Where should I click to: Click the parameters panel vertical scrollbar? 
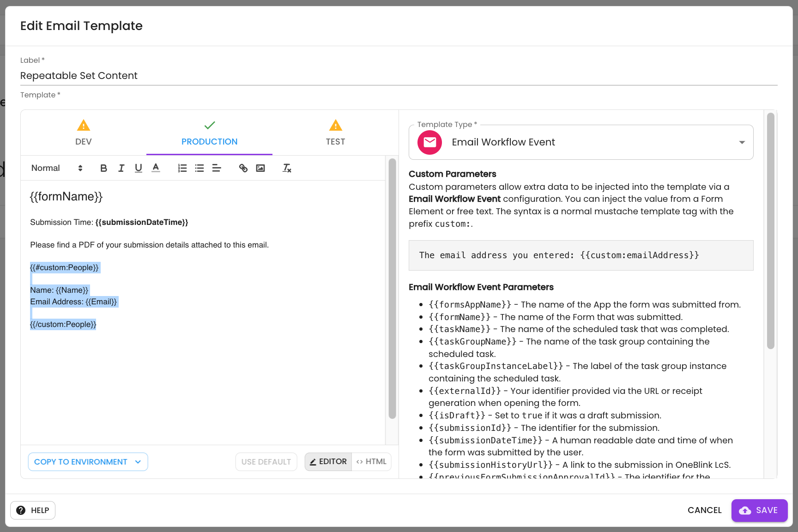point(770,231)
